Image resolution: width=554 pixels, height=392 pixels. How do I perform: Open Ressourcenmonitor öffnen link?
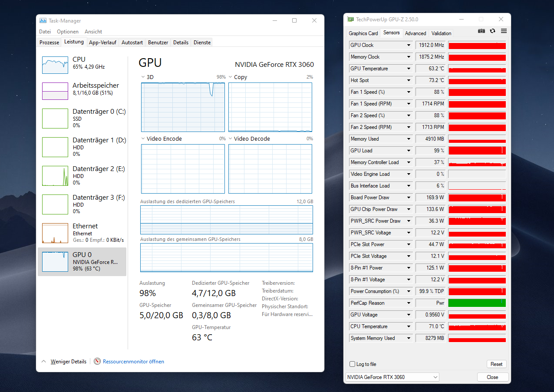click(x=133, y=361)
